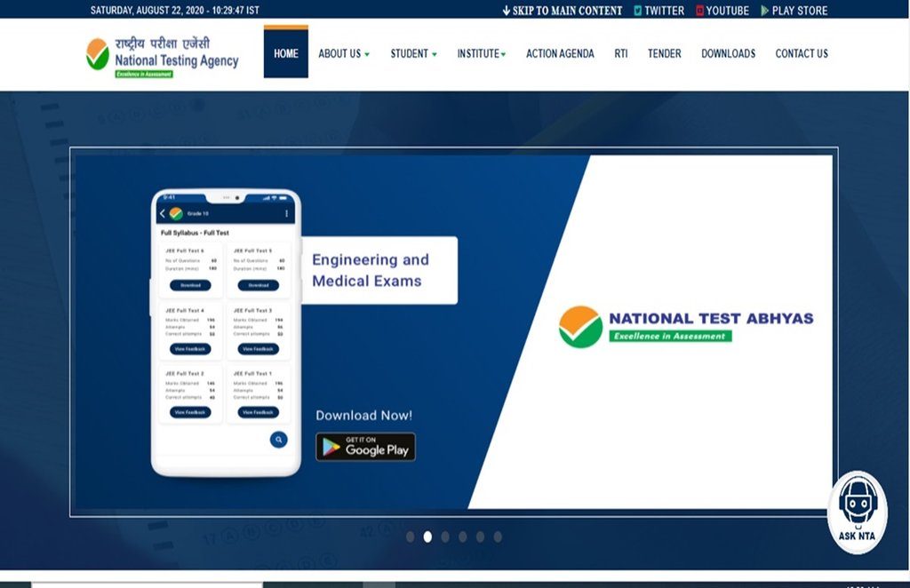The image size is (910, 588).
Task: Click Skip to Main Content link
Action: pos(562,11)
